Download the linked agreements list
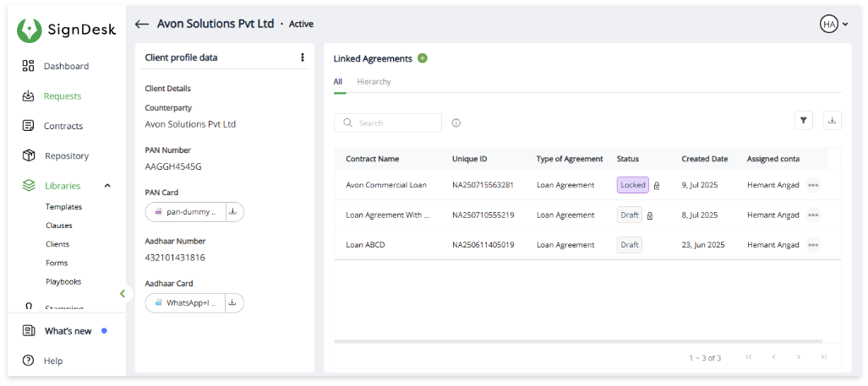868x386 pixels. (x=832, y=121)
